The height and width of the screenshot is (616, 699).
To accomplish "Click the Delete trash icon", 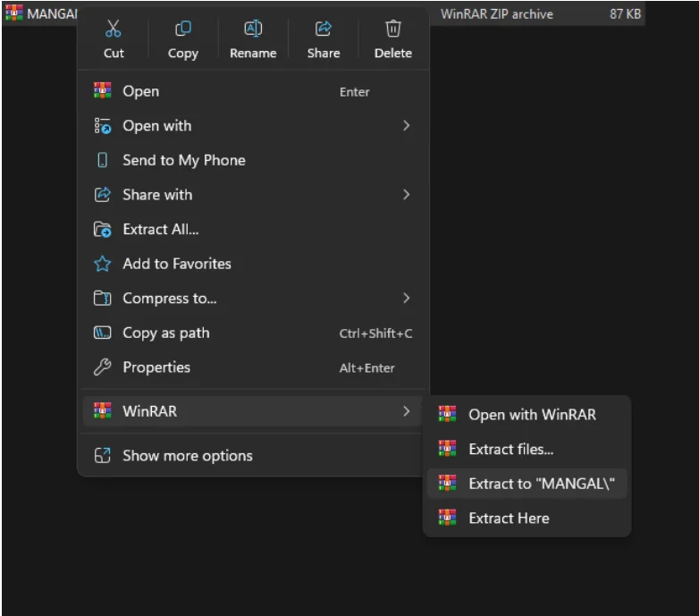I will point(393,30).
